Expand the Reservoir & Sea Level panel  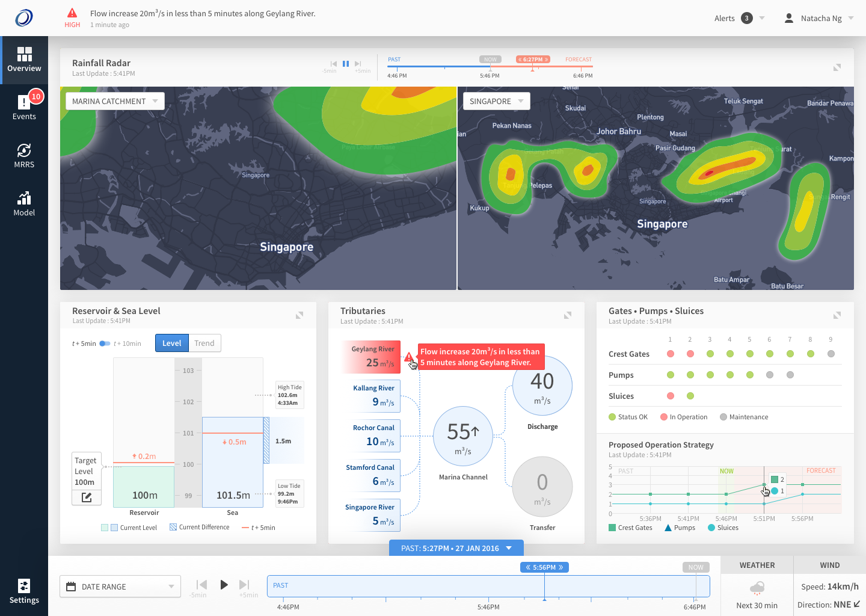tap(299, 315)
